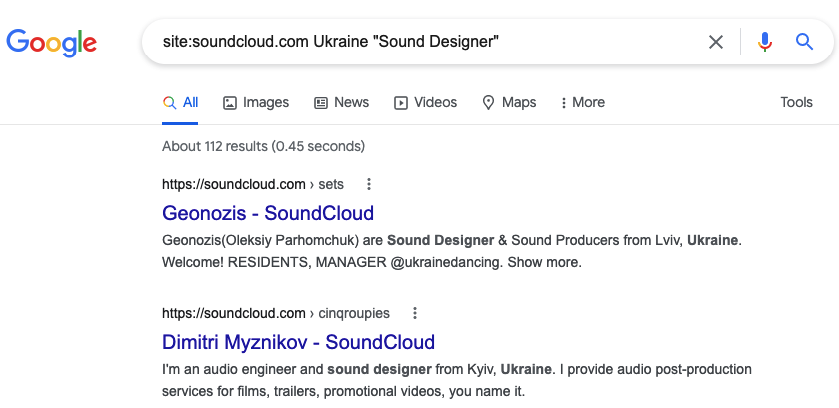Open the Dimitri Myznikov - SoundCloud link
The height and width of the screenshot is (408, 839).
pyautogui.click(x=298, y=342)
